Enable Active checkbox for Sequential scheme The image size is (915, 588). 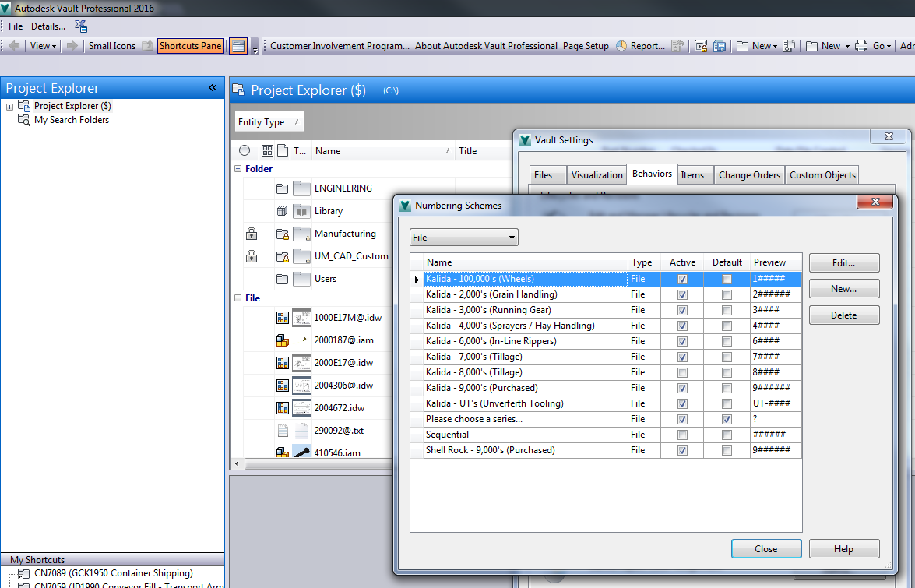tap(682, 435)
